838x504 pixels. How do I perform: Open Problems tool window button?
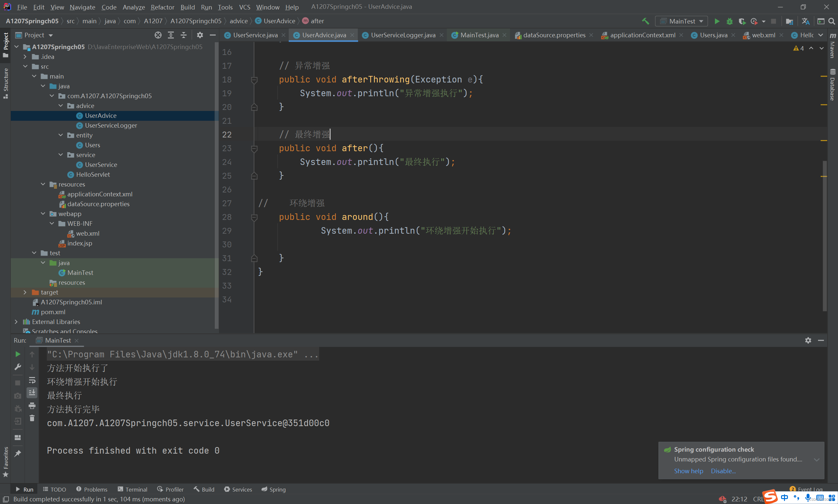[92, 489]
